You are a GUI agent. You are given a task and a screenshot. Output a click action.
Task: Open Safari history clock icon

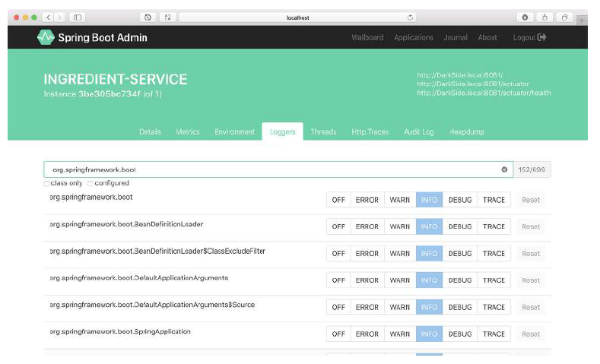point(148,17)
